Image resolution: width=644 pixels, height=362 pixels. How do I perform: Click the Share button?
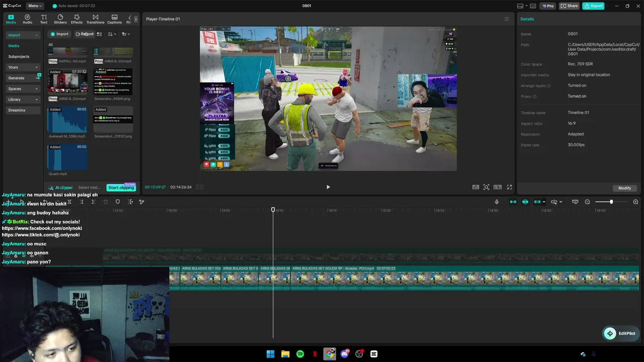[x=570, y=6]
